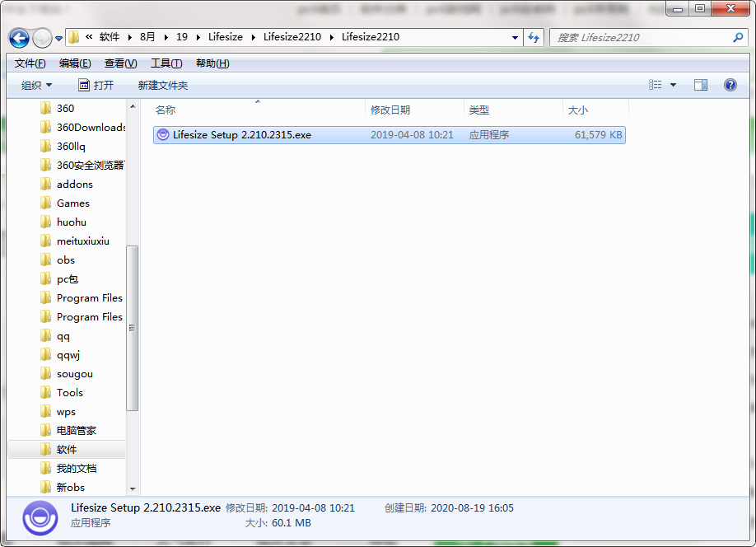Viewport: 756px width, 547px height.
Task: Select the qq folder
Action: [63, 336]
